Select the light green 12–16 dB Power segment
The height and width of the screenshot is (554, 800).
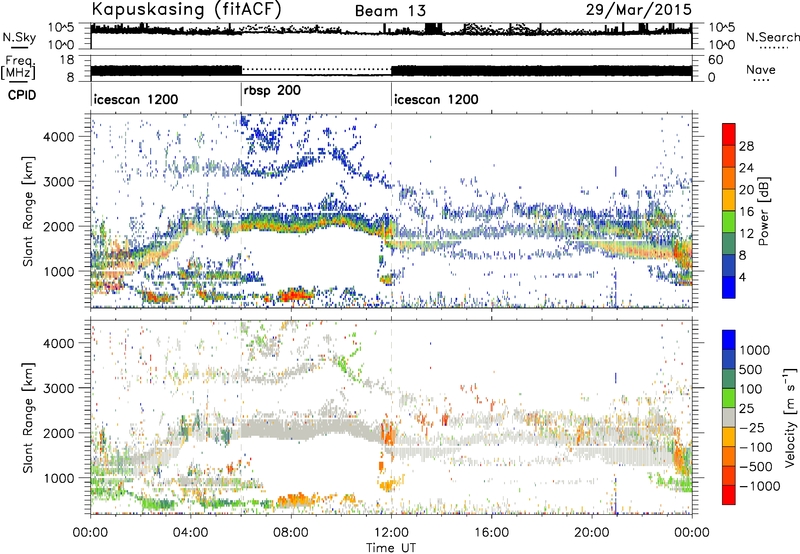[x=729, y=221]
